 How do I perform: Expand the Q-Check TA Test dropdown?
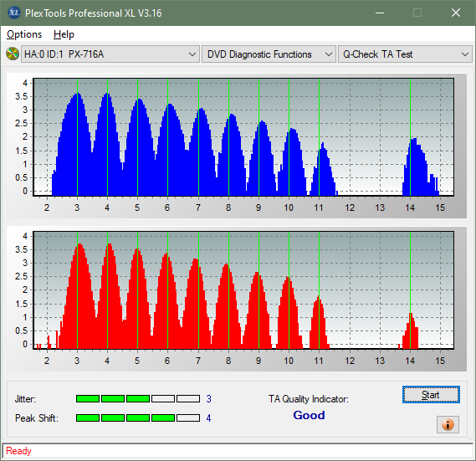coord(405,54)
